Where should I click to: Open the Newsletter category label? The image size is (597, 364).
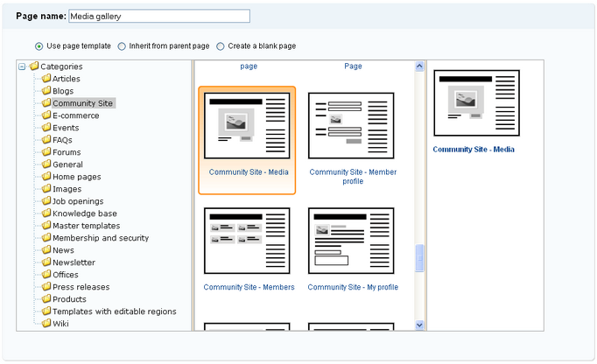[74, 262]
